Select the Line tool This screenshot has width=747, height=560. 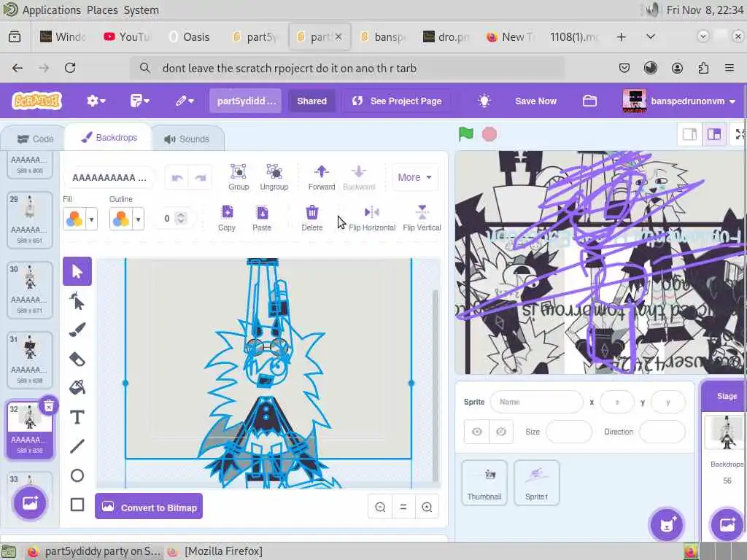pyautogui.click(x=77, y=446)
